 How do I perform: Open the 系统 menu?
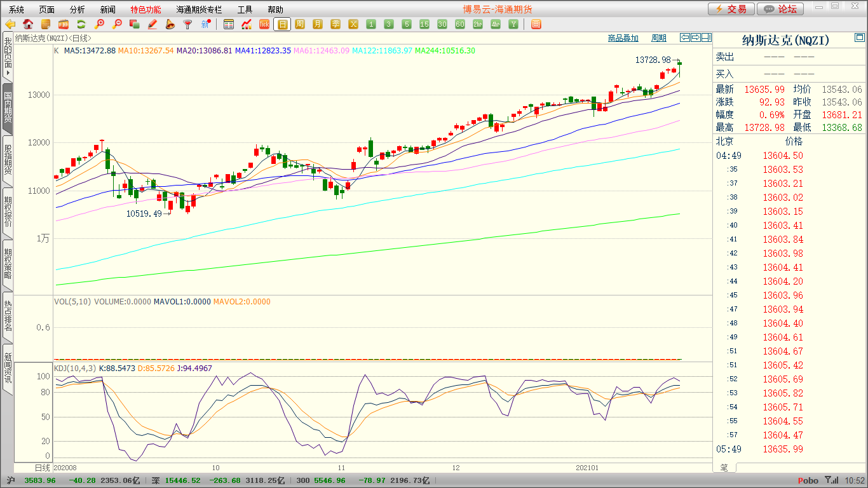tap(17, 10)
